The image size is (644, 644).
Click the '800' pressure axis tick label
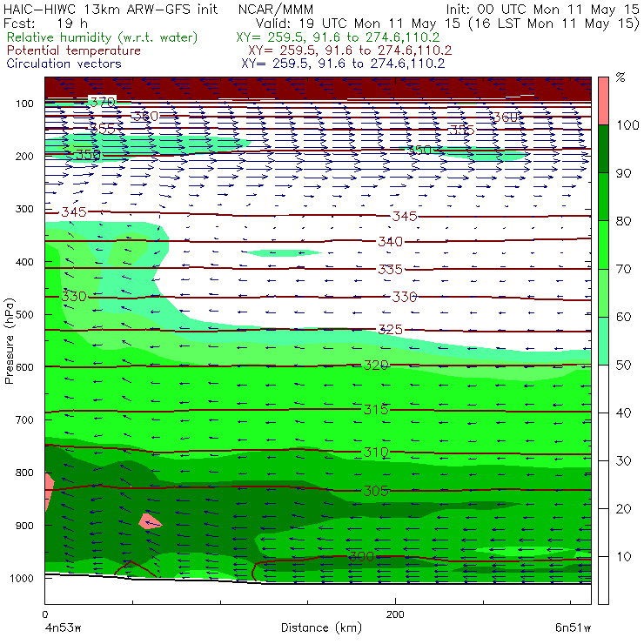(24, 473)
